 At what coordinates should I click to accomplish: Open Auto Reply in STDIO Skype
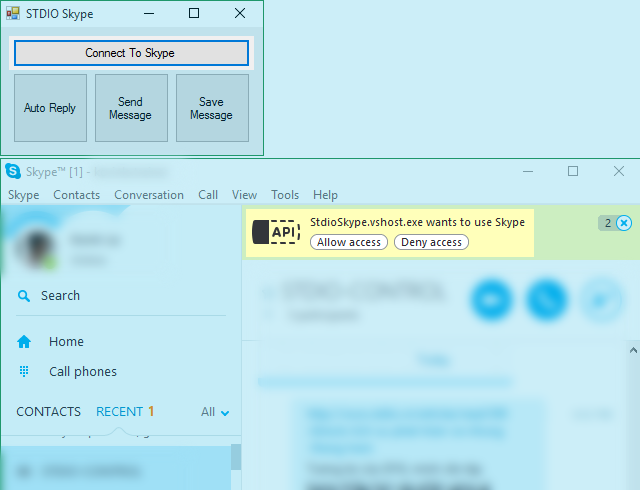pos(50,108)
